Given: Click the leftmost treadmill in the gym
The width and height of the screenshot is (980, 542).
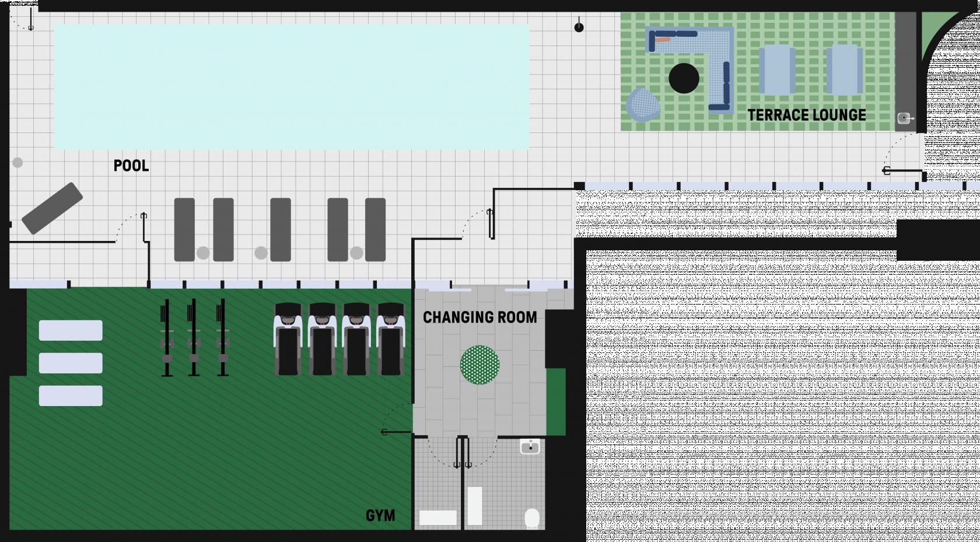Looking at the screenshot, I should pos(288,338).
